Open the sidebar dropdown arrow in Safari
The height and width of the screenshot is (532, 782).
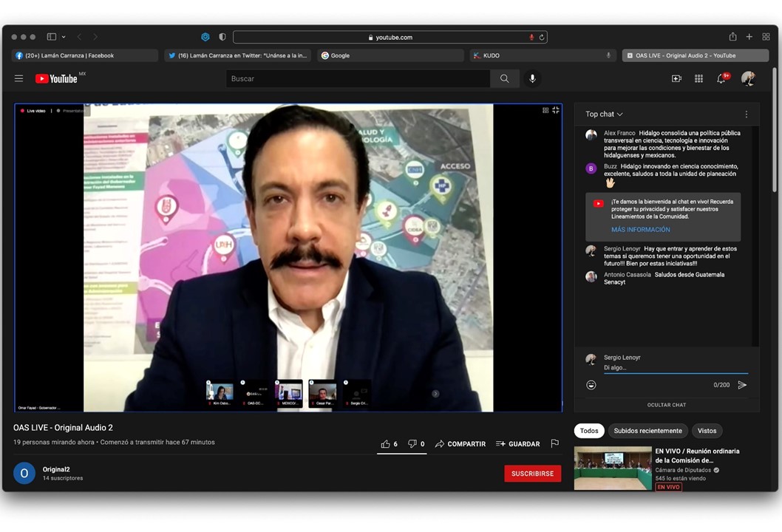coord(64,37)
